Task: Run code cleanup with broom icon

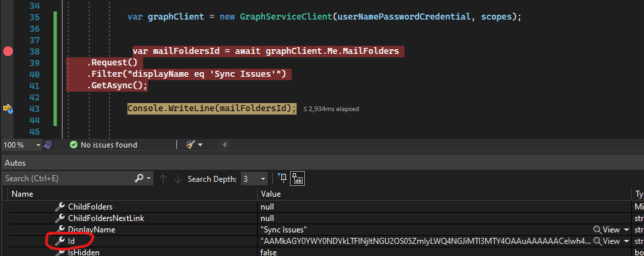Action: click(190, 145)
